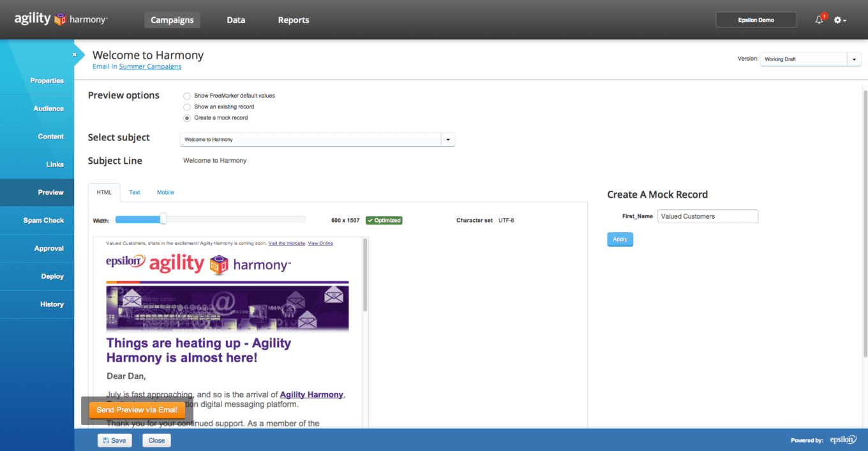Screen dimensions: 868x451
Task: Go to Deploy in the sidebar
Action: (x=37, y=276)
